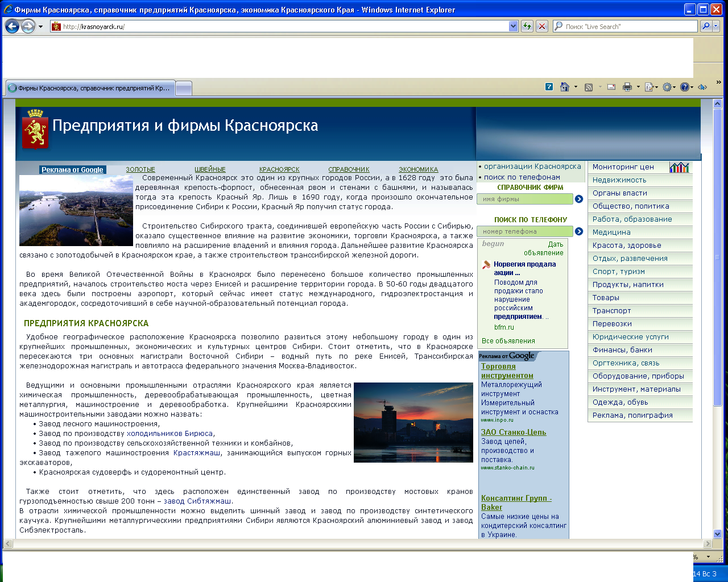This screenshot has width=728, height=582.
Task: Refresh the current page
Action: coord(527,26)
